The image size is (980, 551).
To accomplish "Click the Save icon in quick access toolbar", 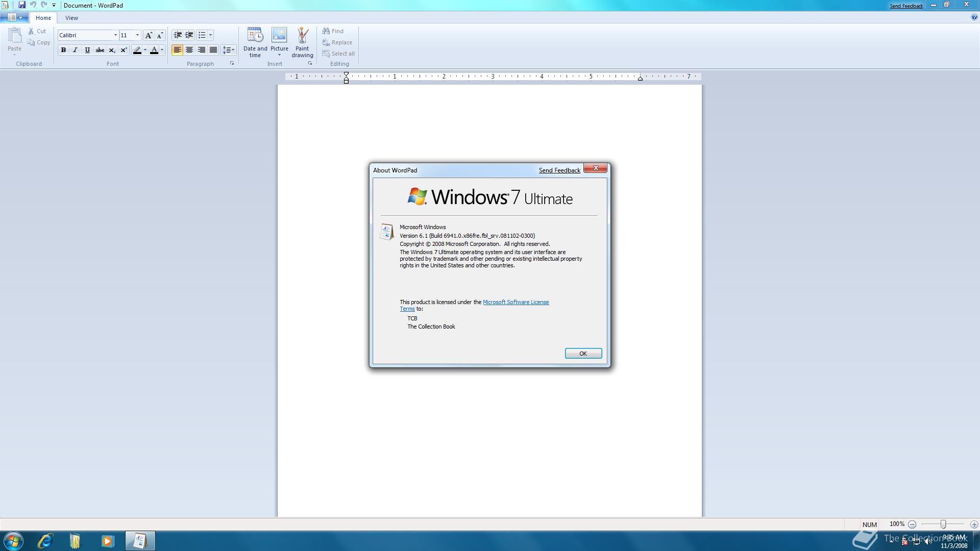I will pos(21,5).
